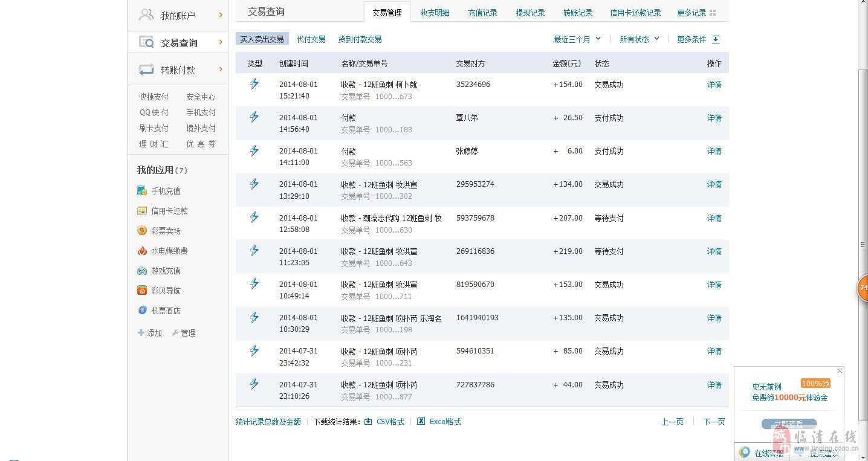
Task: Open the 彩贝导航 app icon
Action: tap(142, 291)
